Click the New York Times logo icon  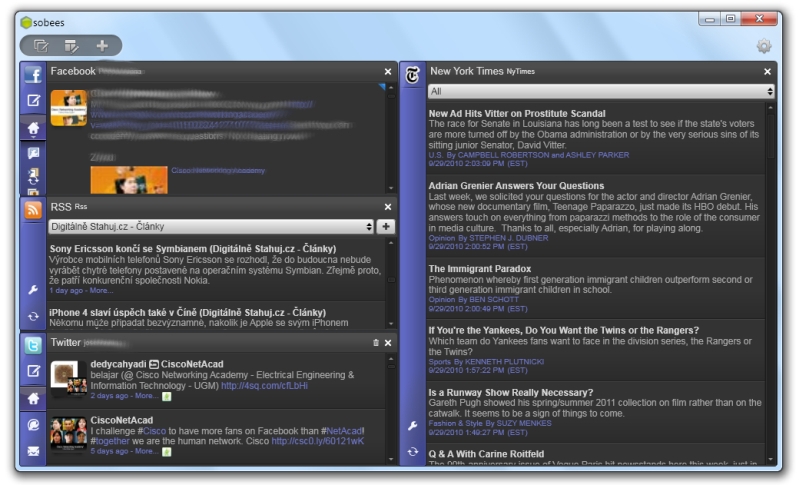412,75
